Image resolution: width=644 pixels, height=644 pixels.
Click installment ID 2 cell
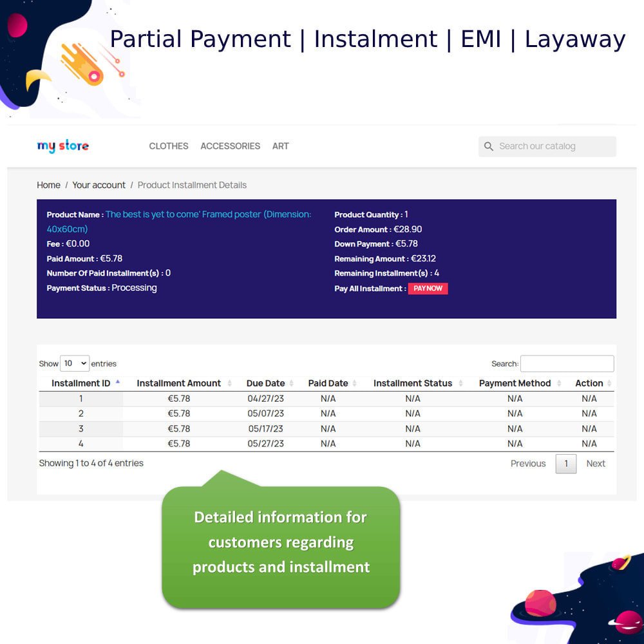(81, 413)
